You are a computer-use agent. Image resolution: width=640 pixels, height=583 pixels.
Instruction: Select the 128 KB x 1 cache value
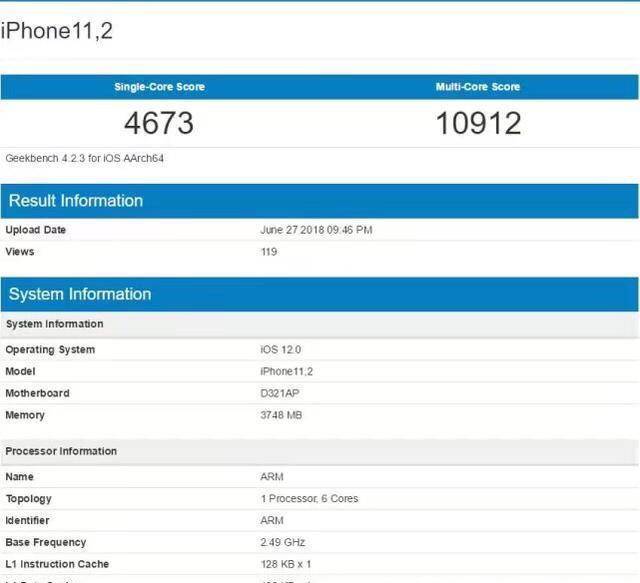pyautogui.click(x=284, y=564)
